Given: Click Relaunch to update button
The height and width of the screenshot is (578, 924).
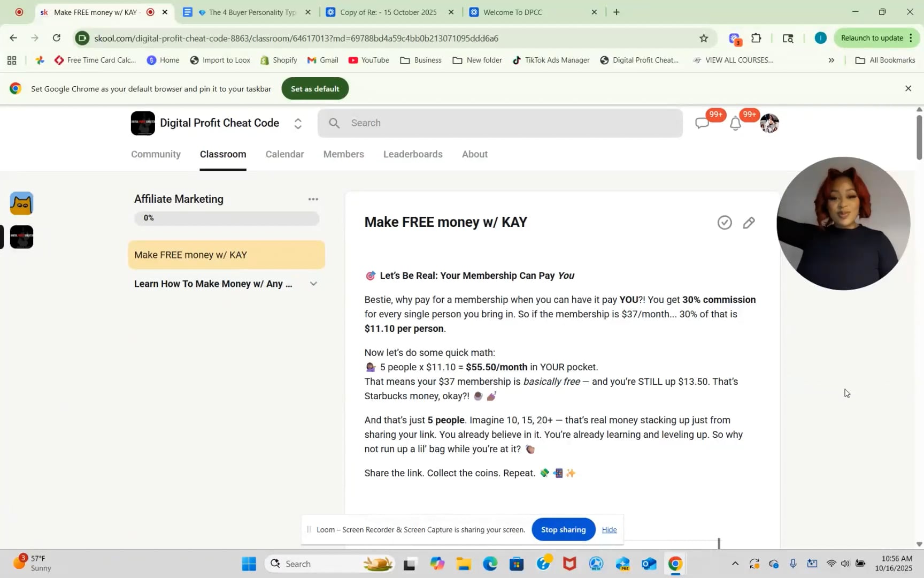Looking at the screenshot, I should coord(877,38).
